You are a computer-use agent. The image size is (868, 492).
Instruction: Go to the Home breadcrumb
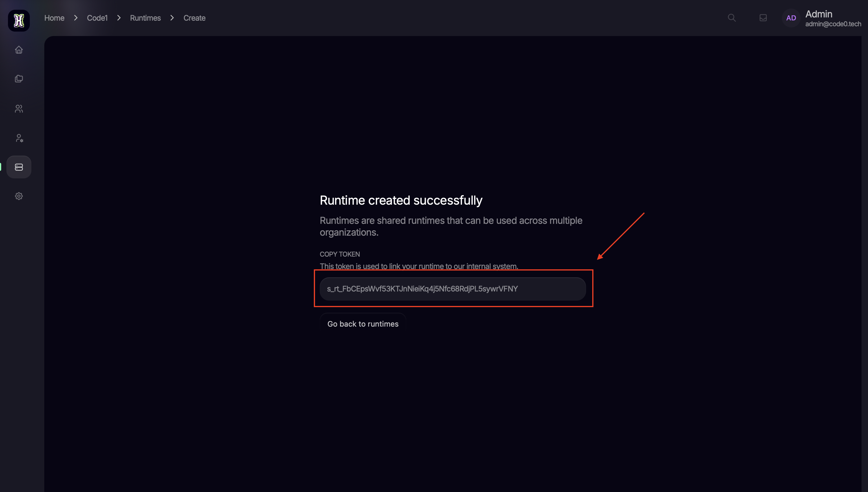(x=54, y=18)
